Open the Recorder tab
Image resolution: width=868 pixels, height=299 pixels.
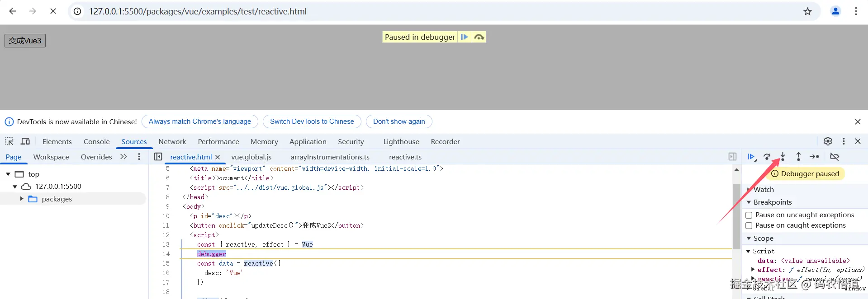pyautogui.click(x=445, y=141)
